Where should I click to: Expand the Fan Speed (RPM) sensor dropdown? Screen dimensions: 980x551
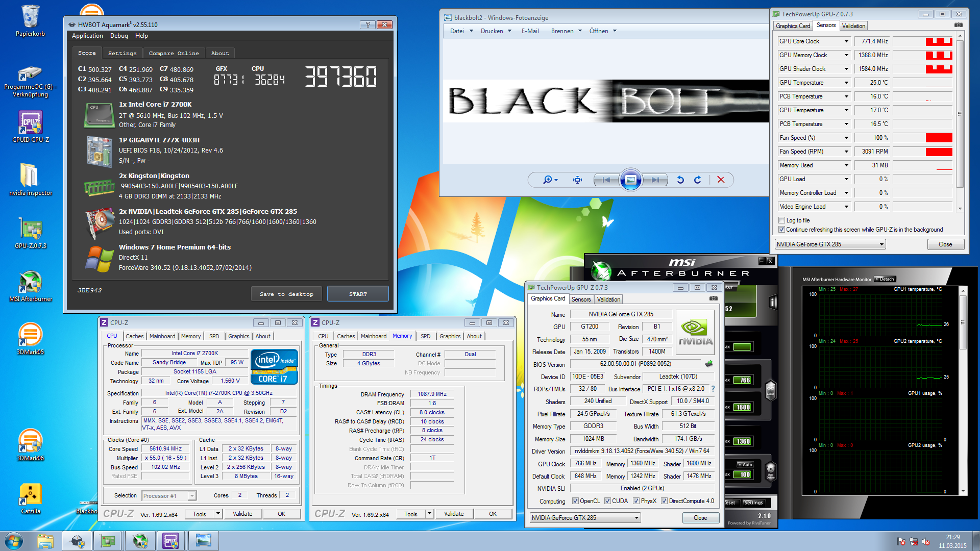tap(846, 152)
